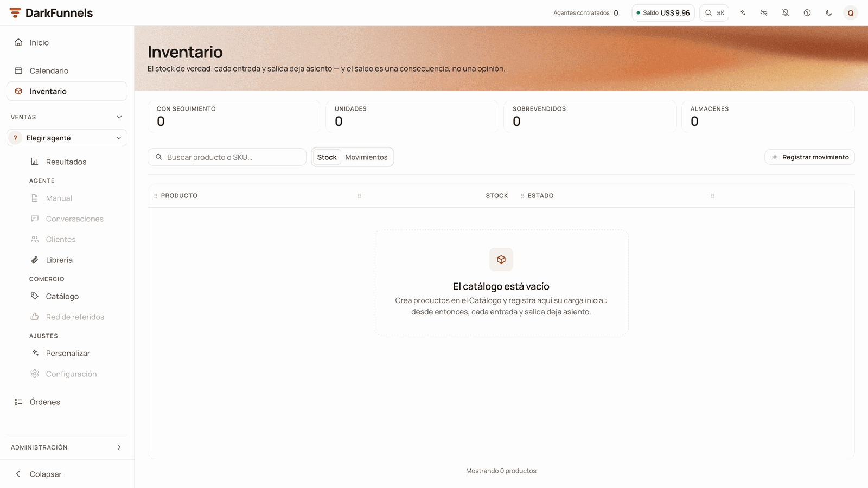Viewport: 868px width, 488px height.
Task: Click the Red de referidos thumbs-up icon
Action: point(35,317)
